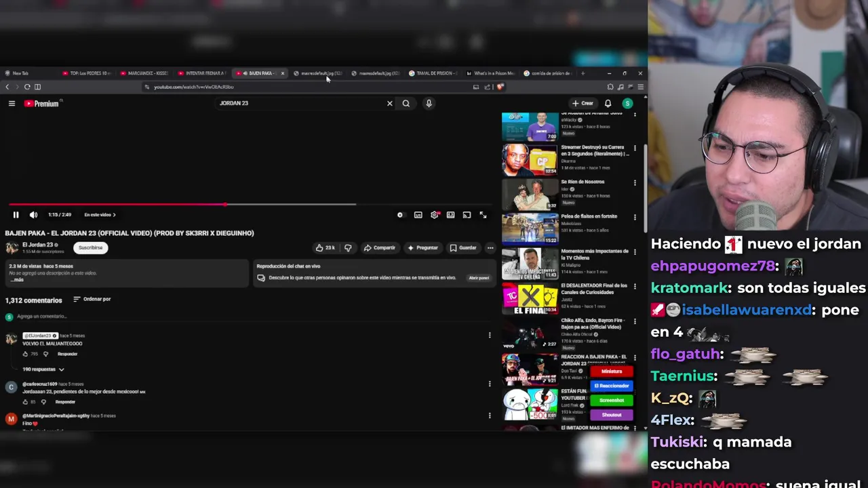This screenshot has height=488, width=868.
Task: Open the account avatar menu
Action: point(627,104)
